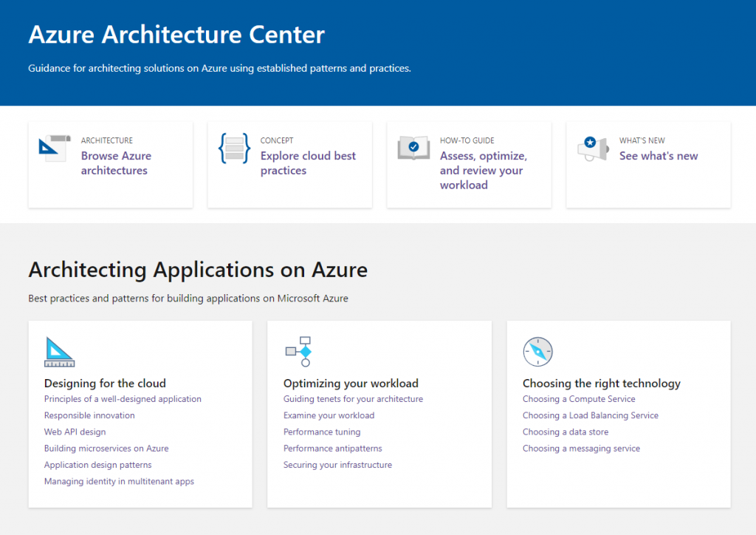The width and height of the screenshot is (756, 535).
Task: Click the CONCEPT card label
Action: click(x=277, y=140)
